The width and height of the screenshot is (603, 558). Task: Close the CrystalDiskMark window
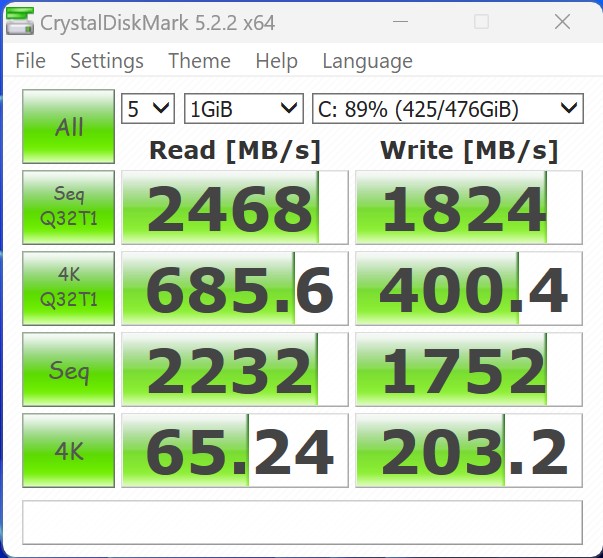point(562,22)
